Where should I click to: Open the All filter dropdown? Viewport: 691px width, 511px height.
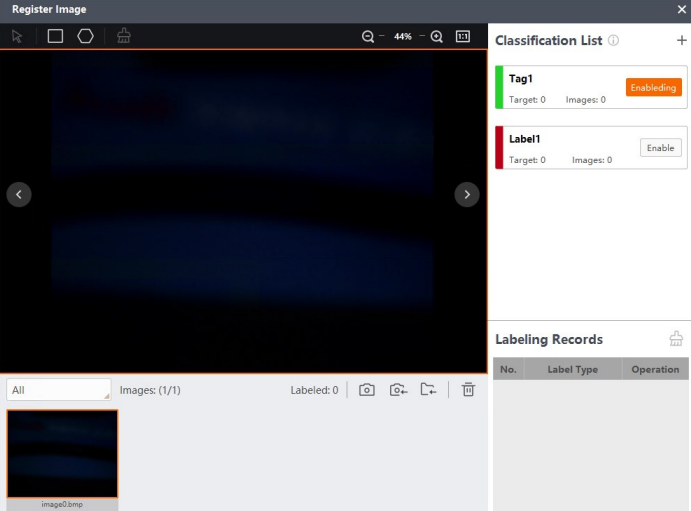click(x=59, y=390)
